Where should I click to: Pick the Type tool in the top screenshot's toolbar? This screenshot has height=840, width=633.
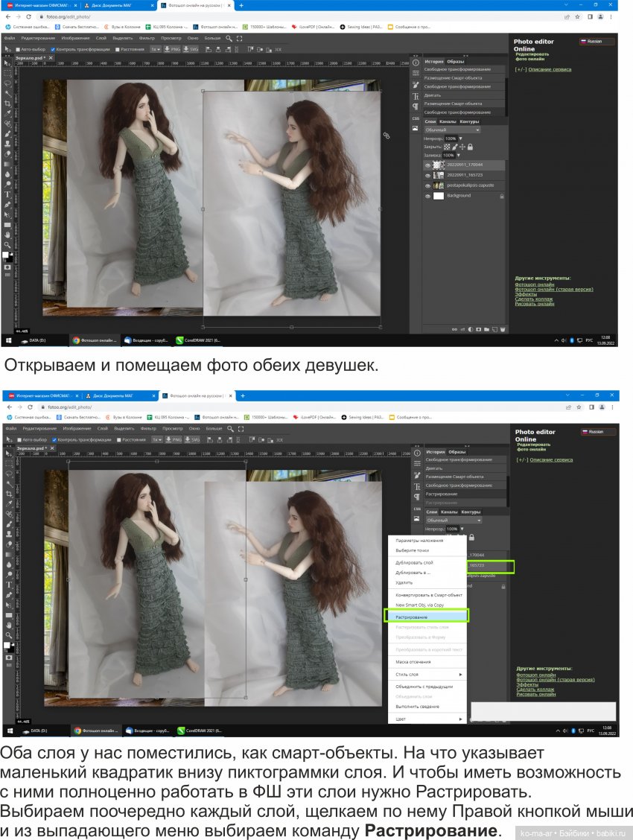[x=7, y=194]
